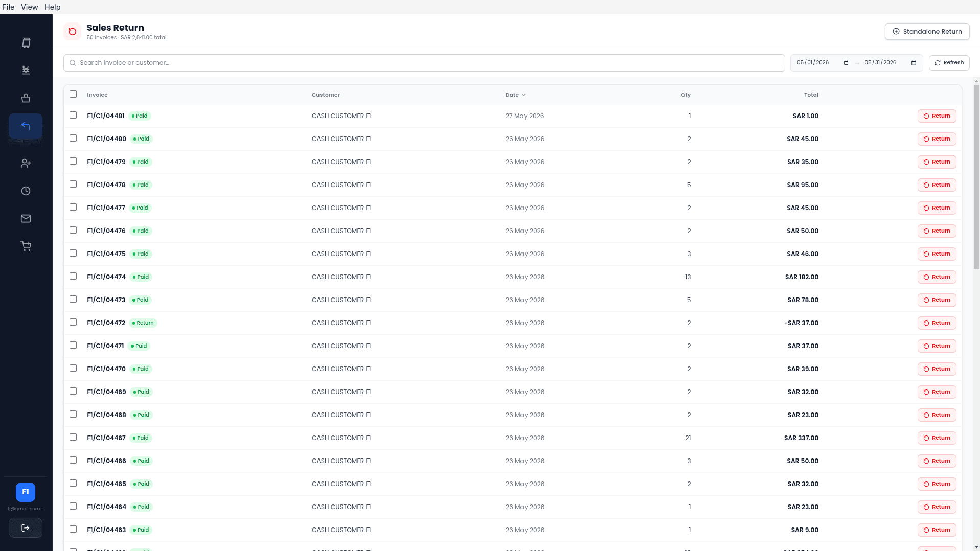The height and width of the screenshot is (551, 980).
Task: Click the Total column header
Action: [811, 95]
